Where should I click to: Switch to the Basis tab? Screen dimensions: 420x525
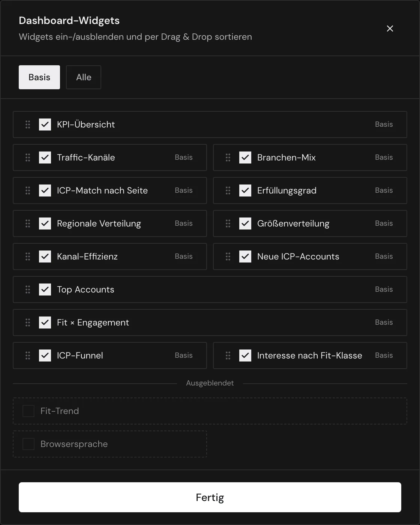(x=39, y=77)
